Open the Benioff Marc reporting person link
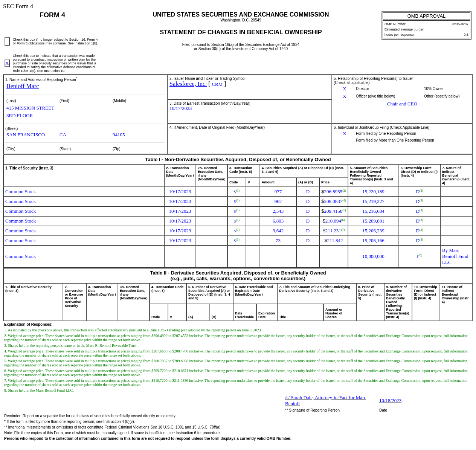This screenshot has width=476, height=450. pyautogui.click(x=23, y=86)
